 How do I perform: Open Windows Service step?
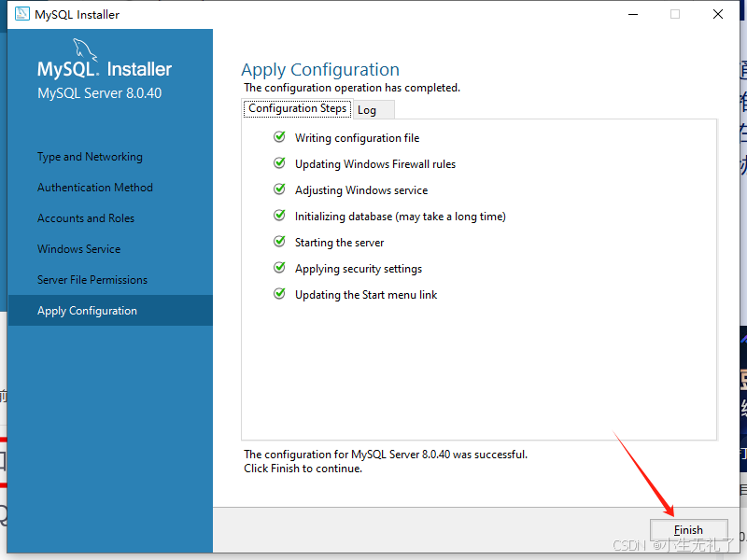(x=78, y=248)
